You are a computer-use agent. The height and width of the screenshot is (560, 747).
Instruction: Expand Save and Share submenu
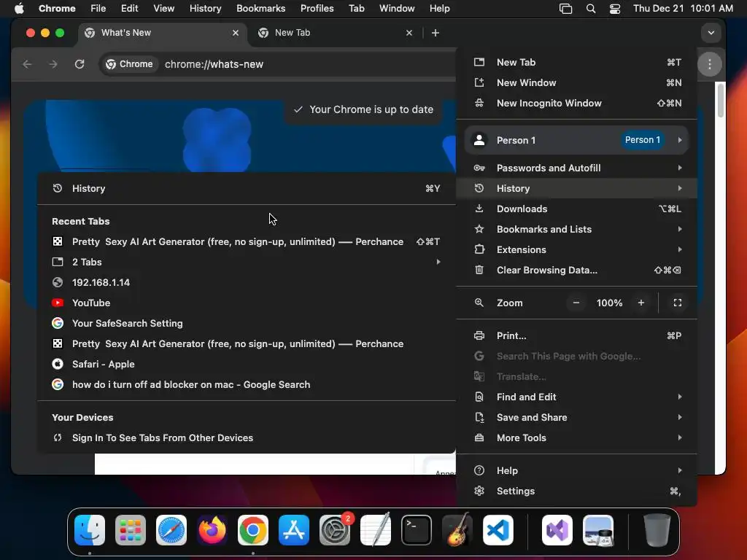(x=577, y=418)
